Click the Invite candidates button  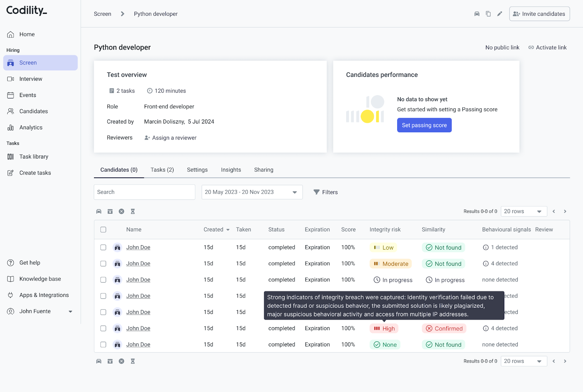(x=539, y=14)
